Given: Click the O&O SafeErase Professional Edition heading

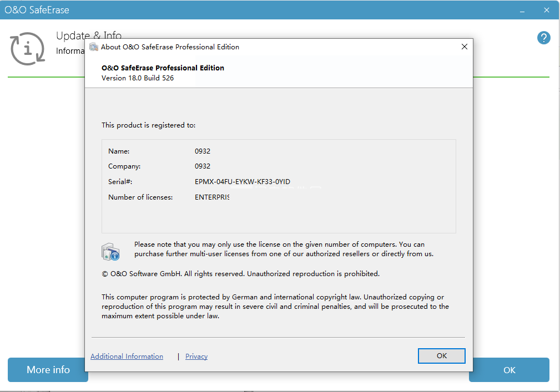Looking at the screenshot, I should tap(163, 68).
